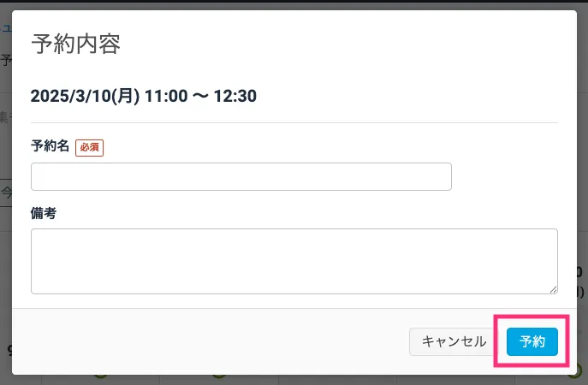This screenshot has height=385, width=588.
Task: Click the red 必須 required badge
Action: [x=89, y=147]
